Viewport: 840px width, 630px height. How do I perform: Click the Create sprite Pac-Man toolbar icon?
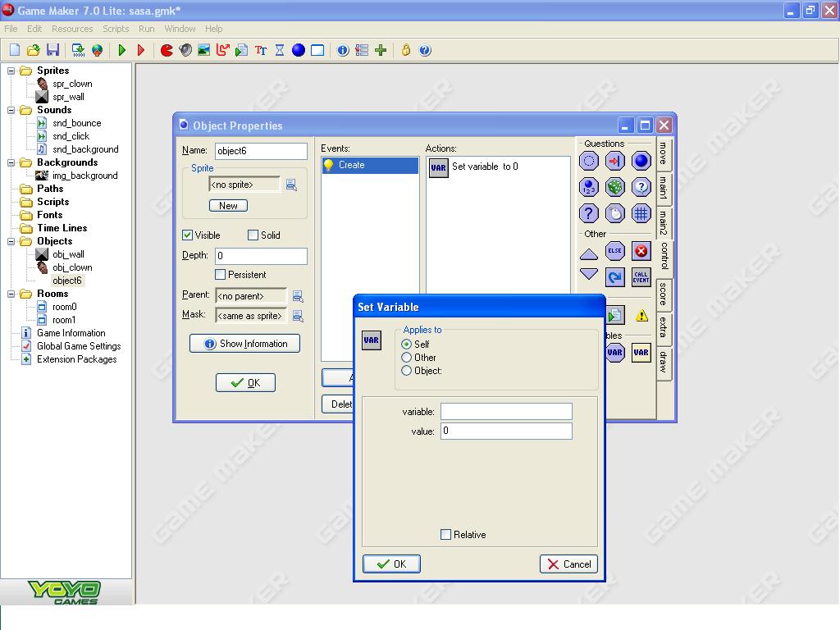point(167,50)
